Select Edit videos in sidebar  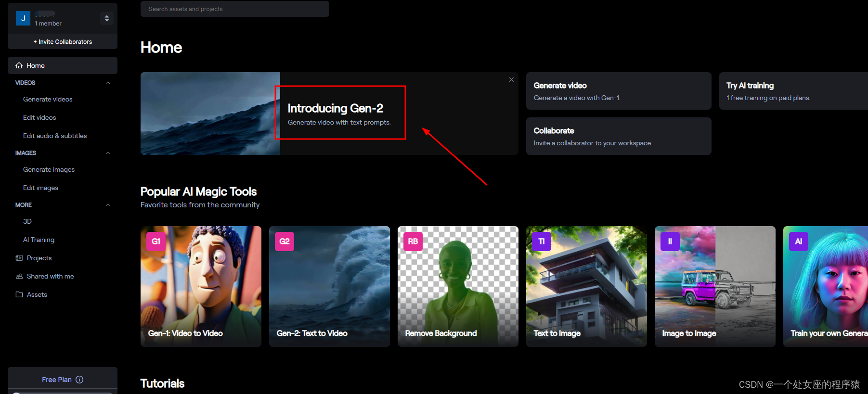tap(39, 117)
